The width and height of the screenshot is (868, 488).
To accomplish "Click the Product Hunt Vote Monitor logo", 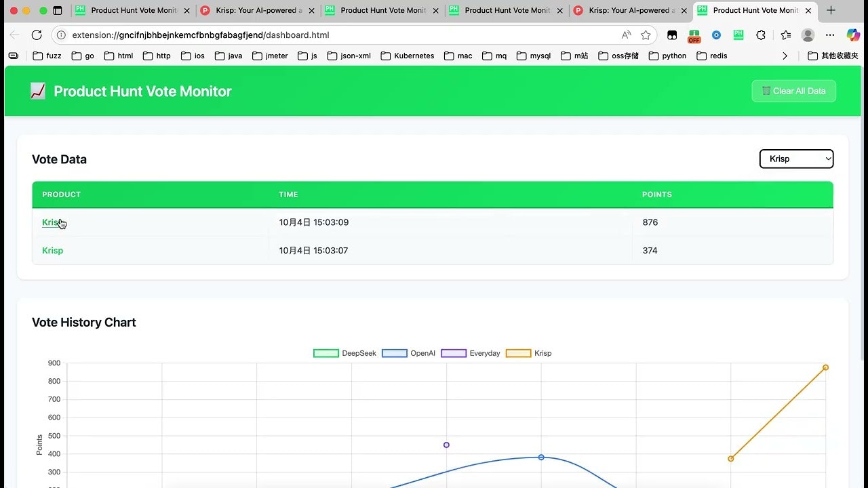I will (39, 90).
